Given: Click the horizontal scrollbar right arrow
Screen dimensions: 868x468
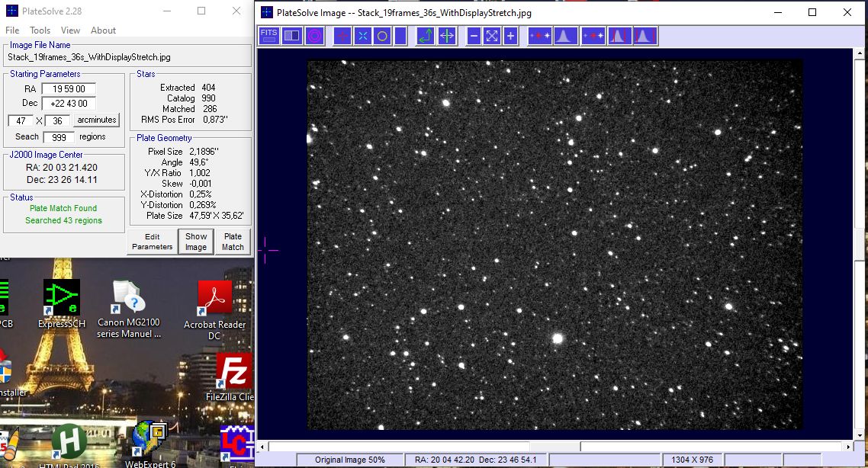Looking at the screenshot, I should tap(848, 446).
